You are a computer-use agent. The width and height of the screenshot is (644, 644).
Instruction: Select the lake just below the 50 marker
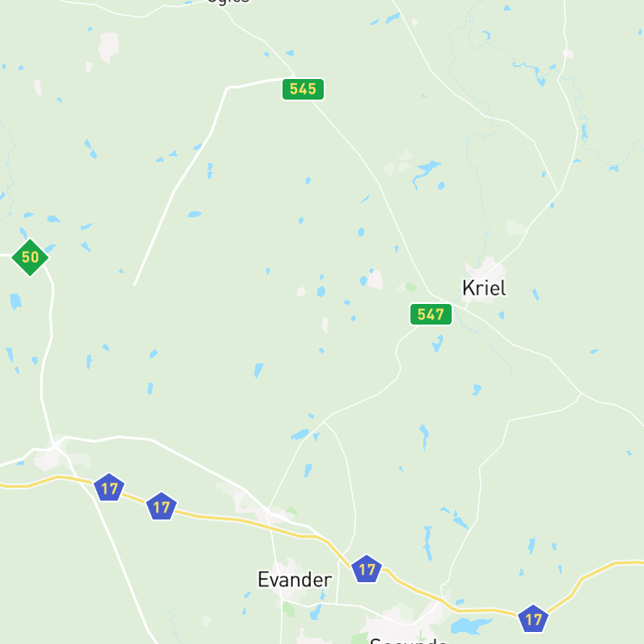15,301
